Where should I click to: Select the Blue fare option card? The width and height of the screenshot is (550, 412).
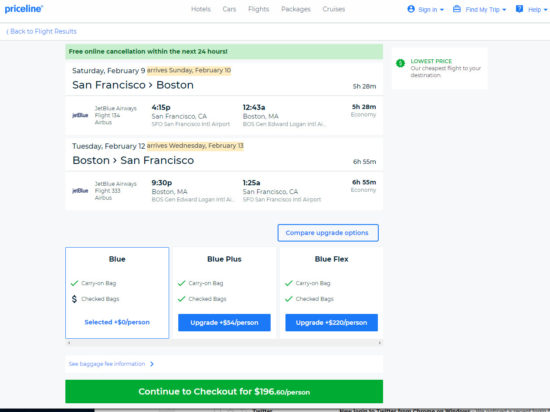pyautogui.click(x=117, y=293)
